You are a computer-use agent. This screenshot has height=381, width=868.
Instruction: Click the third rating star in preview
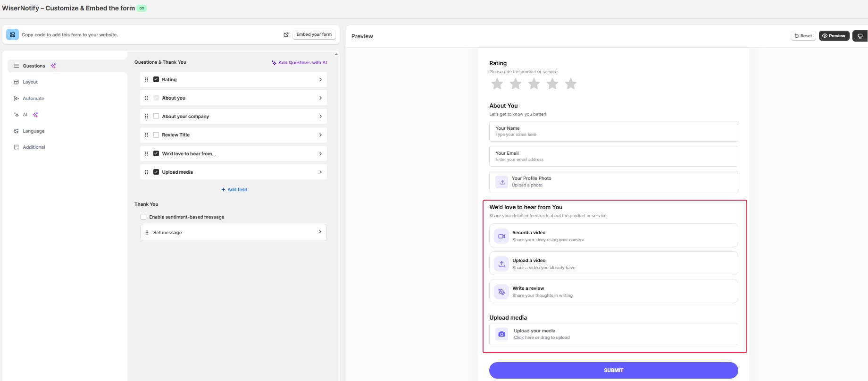point(534,84)
